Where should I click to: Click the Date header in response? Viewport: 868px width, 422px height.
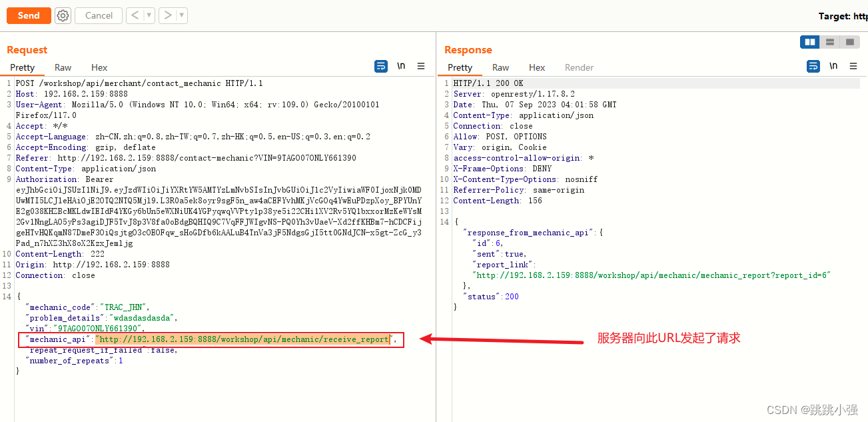point(535,105)
